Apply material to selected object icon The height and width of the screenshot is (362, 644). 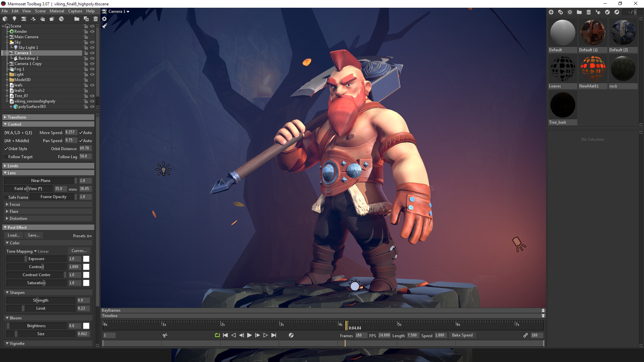(x=598, y=12)
